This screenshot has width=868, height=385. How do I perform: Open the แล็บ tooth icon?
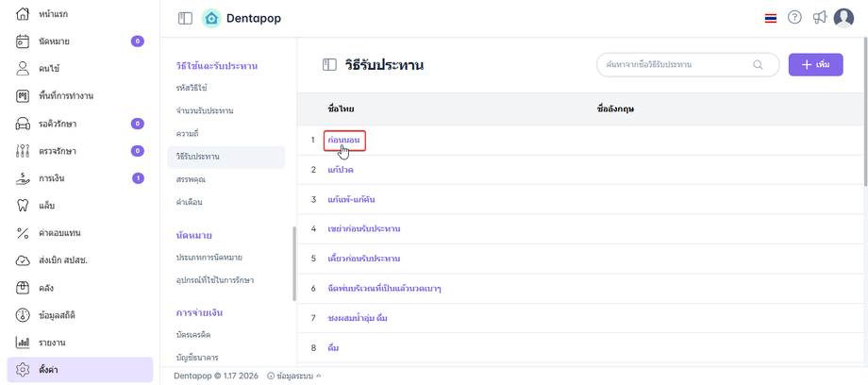[x=23, y=206]
